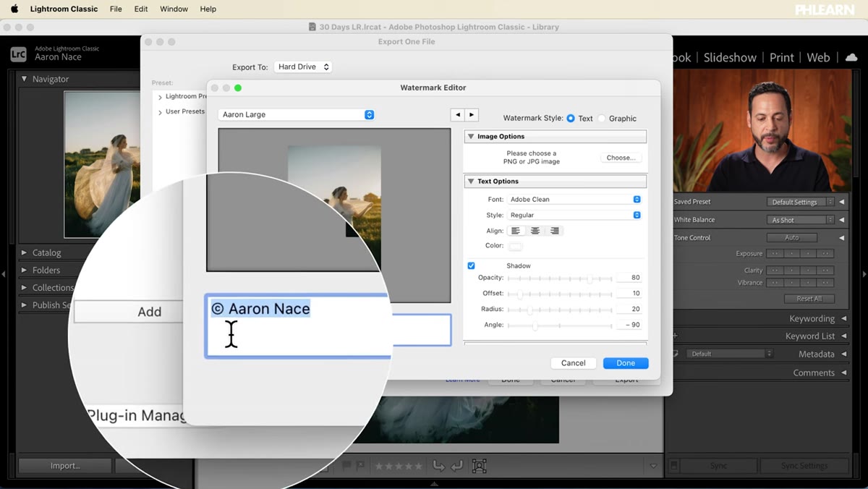868x489 pixels.
Task: Click the Sync Settings button
Action: click(804, 466)
